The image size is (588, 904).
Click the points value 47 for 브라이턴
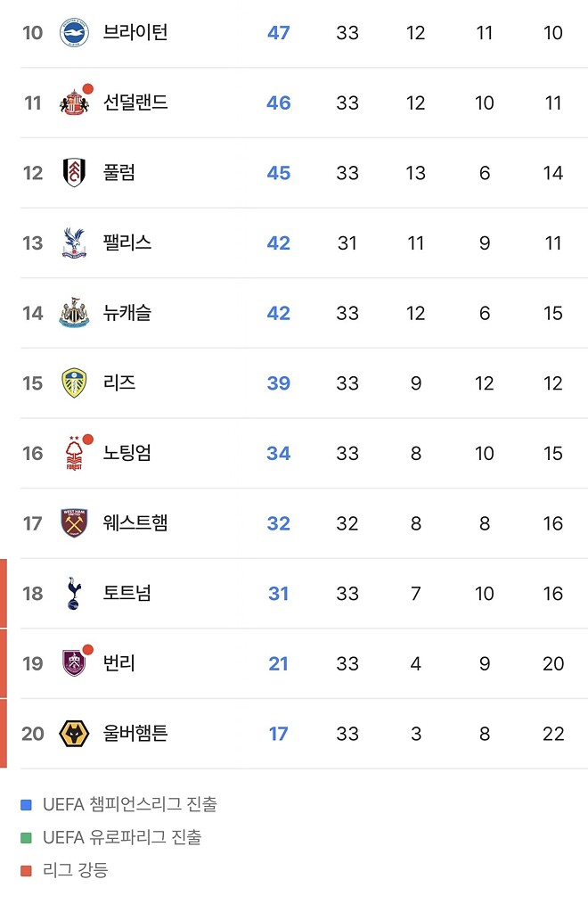pyautogui.click(x=278, y=32)
